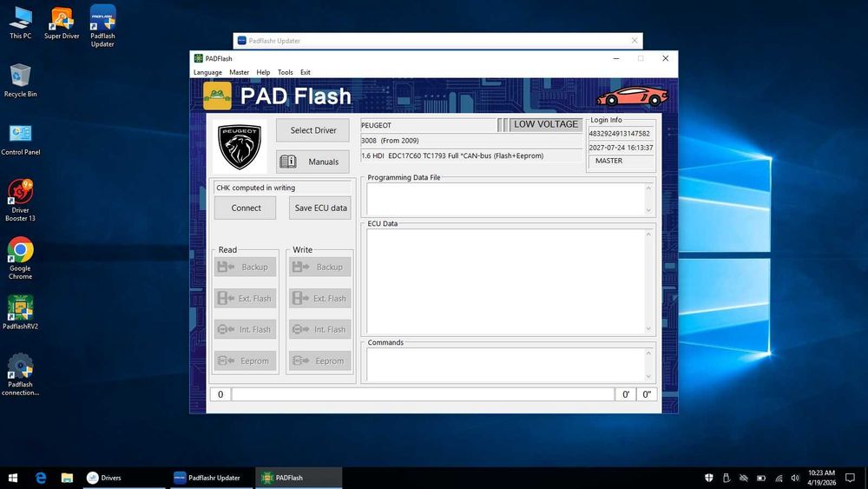Click login expiry date 2027-07-24
The image size is (868, 489).
pos(620,148)
